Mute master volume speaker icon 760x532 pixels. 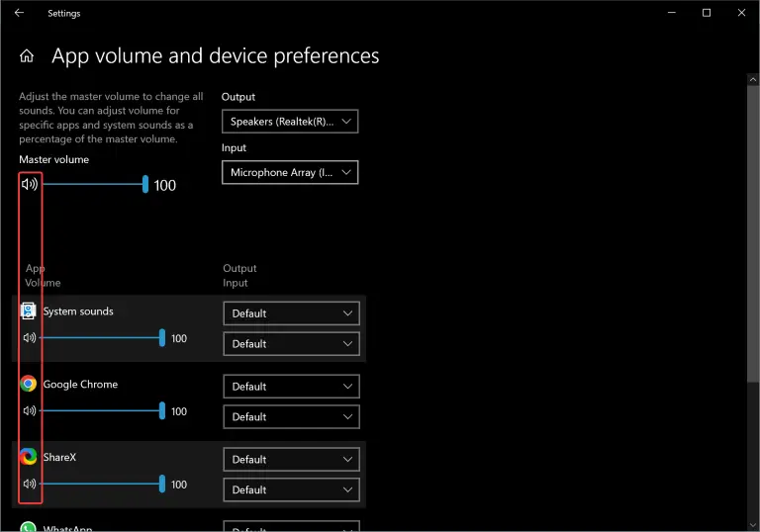coord(30,184)
